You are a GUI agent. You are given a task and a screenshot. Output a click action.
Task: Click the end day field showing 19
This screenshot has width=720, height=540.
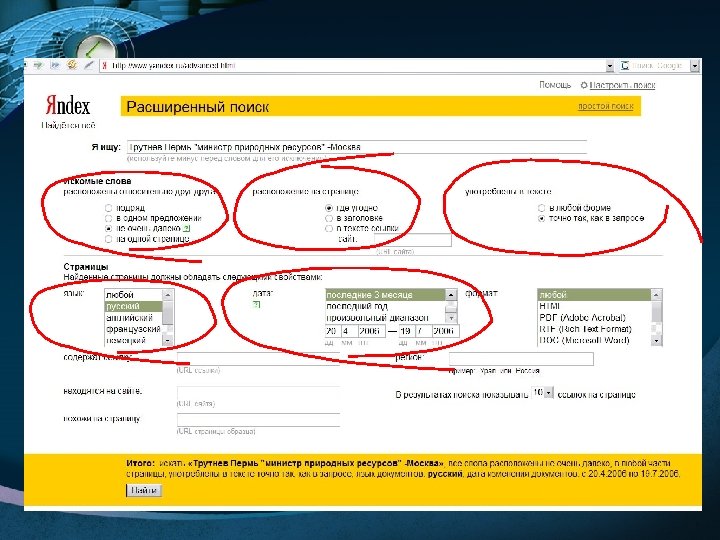407,331
